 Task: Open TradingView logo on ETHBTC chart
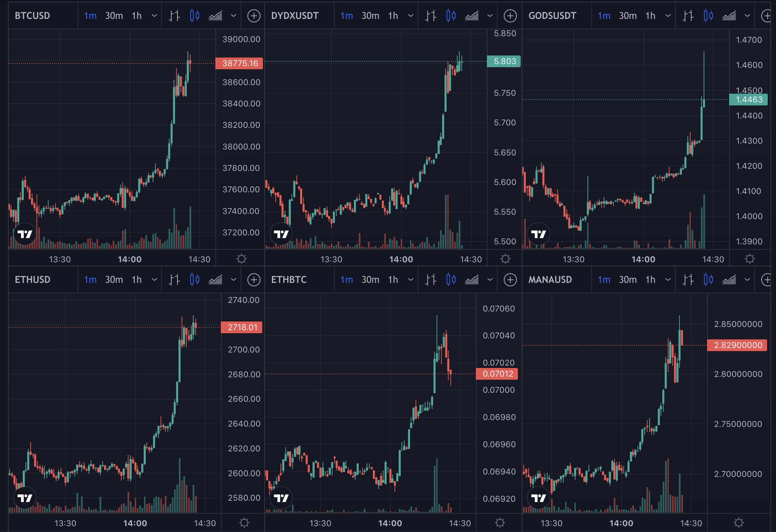(x=281, y=498)
